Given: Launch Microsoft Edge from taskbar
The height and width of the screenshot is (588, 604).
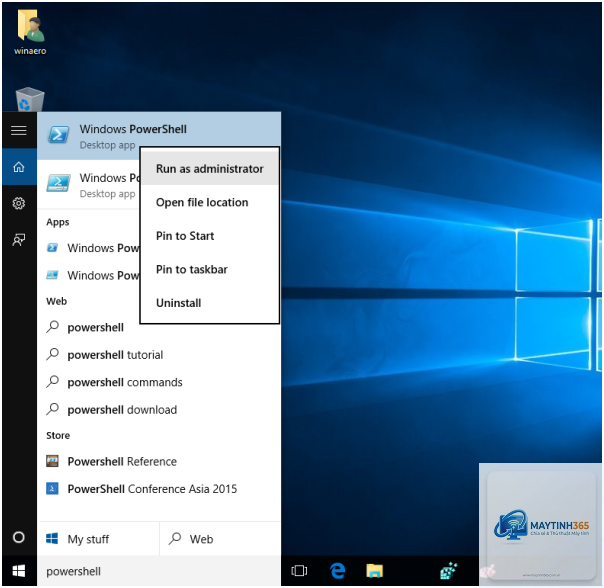Looking at the screenshot, I should (x=337, y=571).
